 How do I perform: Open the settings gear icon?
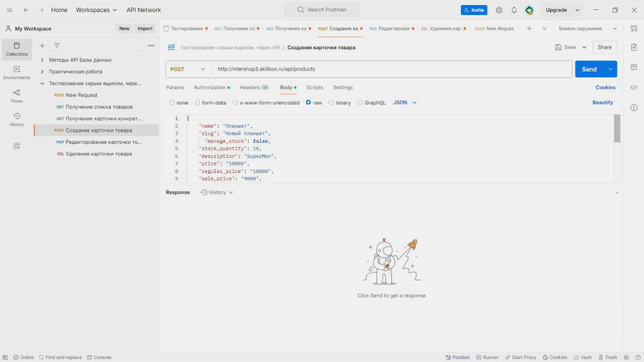coord(499,10)
